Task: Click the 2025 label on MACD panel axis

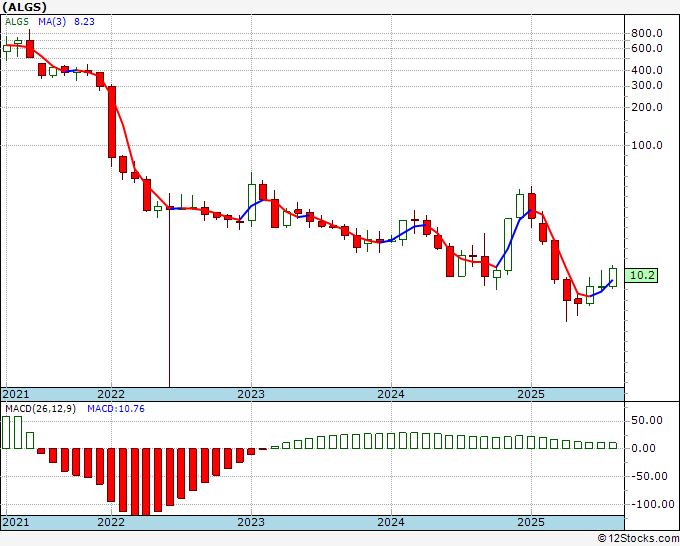Action: (x=531, y=522)
